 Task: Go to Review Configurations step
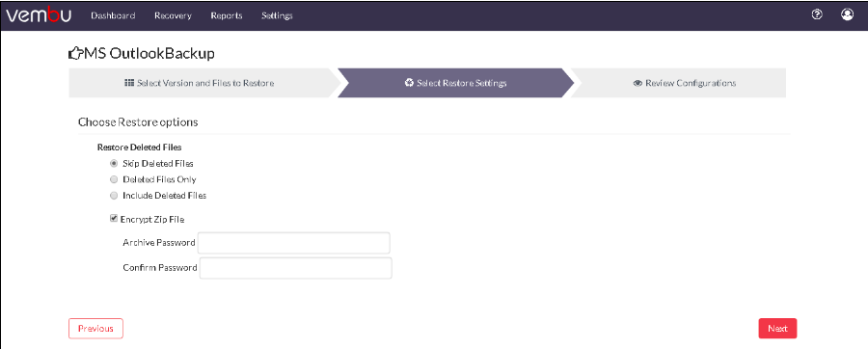click(684, 83)
